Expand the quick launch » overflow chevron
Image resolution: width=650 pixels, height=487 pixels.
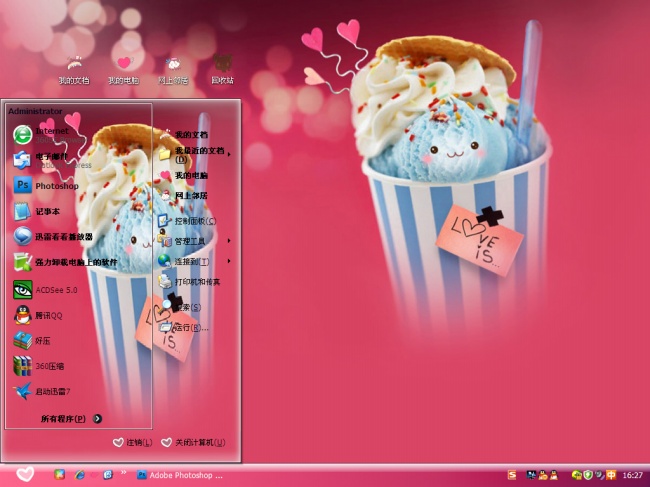[124, 472]
